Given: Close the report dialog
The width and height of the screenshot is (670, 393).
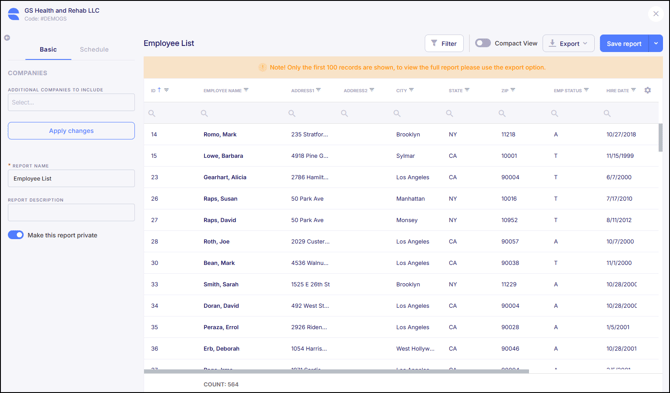Looking at the screenshot, I should [x=656, y=14].
